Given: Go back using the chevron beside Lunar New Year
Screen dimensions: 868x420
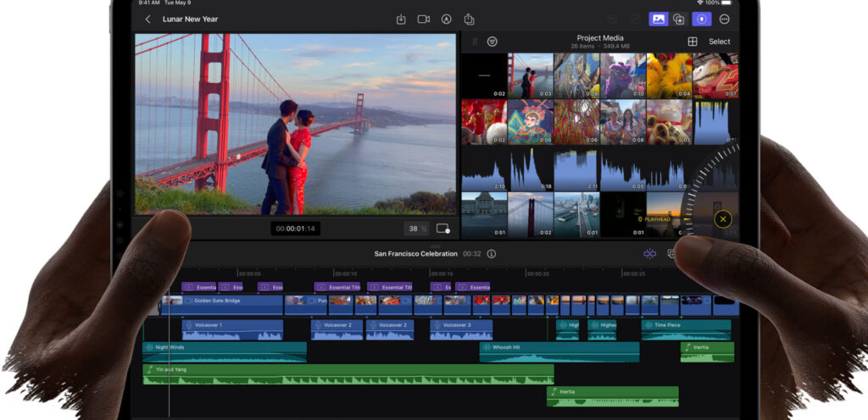Looking at the screenshot, I should pyautogui.click(x=147, y=19).
